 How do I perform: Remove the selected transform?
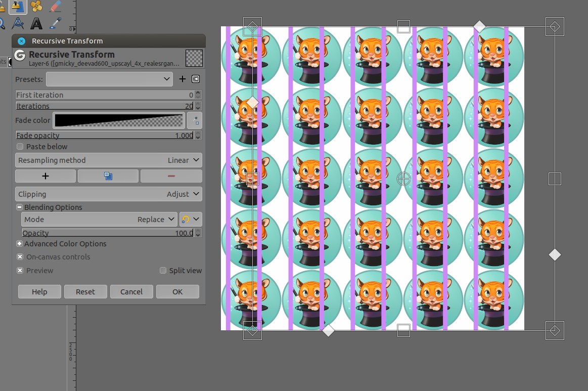click(x=171, y=176)
